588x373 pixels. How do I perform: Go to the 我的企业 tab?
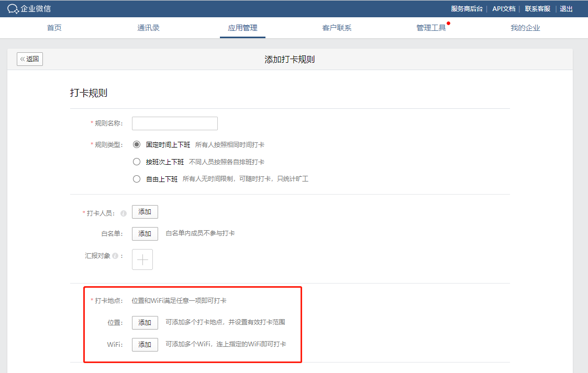pyautogui.click(x=525, y=28)
